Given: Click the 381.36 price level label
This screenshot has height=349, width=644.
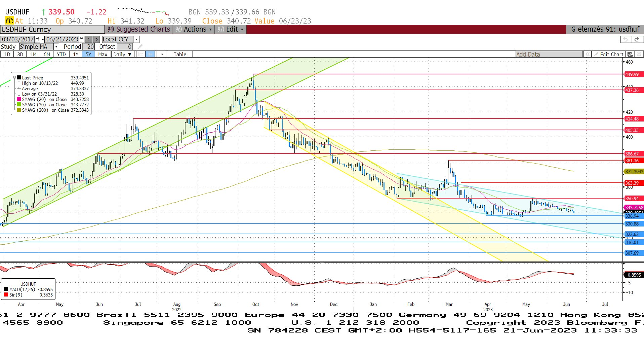Looking at the screenshot, I should coord(634,161).
